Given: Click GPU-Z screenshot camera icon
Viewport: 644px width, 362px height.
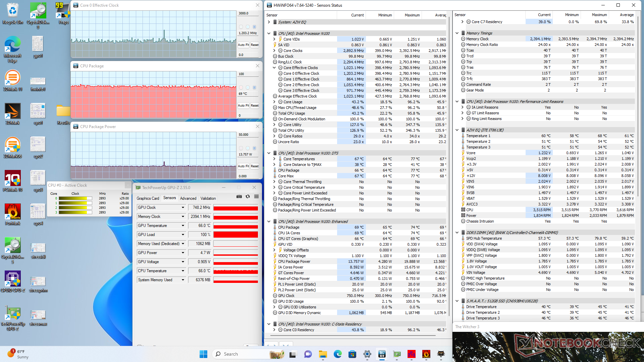Looking at the screenshot, I should [239, 197].
